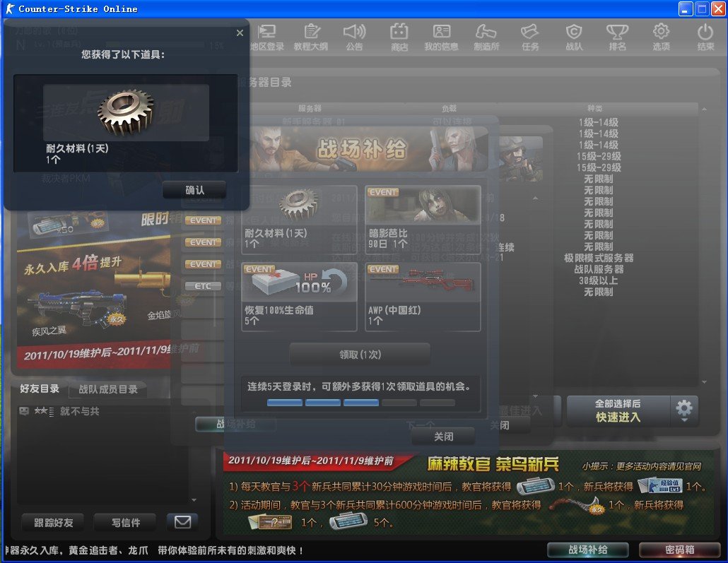728x563 pixels.
Task: Select the 耐久材料(1天) supply card
Action: click(299, 220)
